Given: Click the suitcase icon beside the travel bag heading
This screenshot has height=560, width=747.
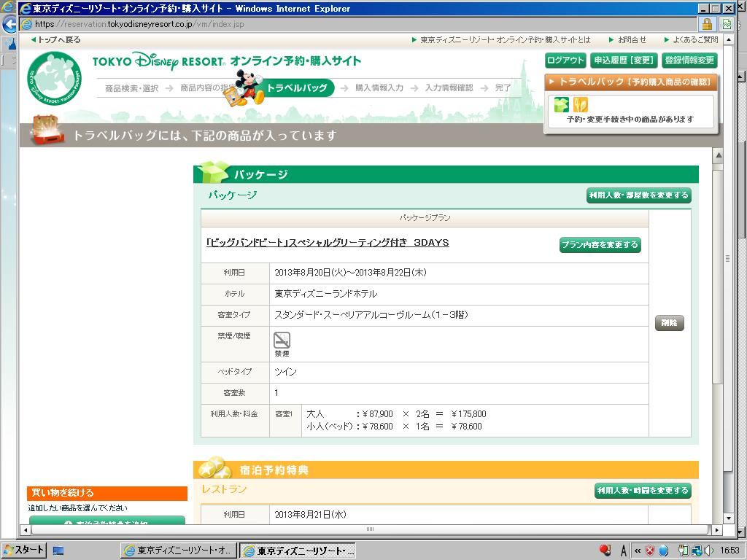Looking at the screenshot, I should point(47,130).
